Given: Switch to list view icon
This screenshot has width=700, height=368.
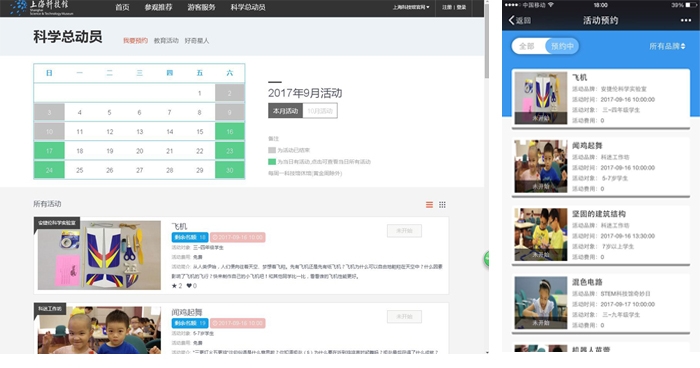Looking at the screenshot, I should (429, 205).
